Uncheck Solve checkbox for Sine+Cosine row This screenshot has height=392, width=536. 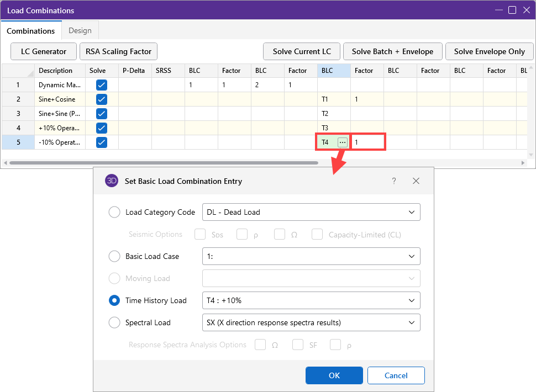102,99
